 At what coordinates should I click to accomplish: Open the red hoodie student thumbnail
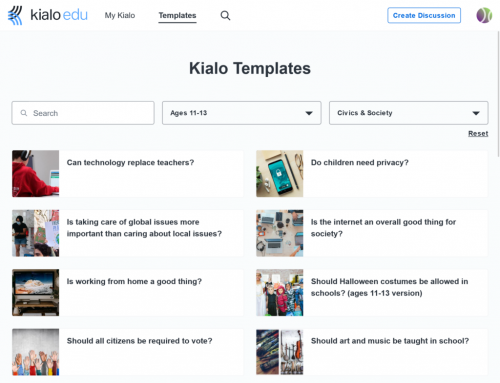click(36, 173)
